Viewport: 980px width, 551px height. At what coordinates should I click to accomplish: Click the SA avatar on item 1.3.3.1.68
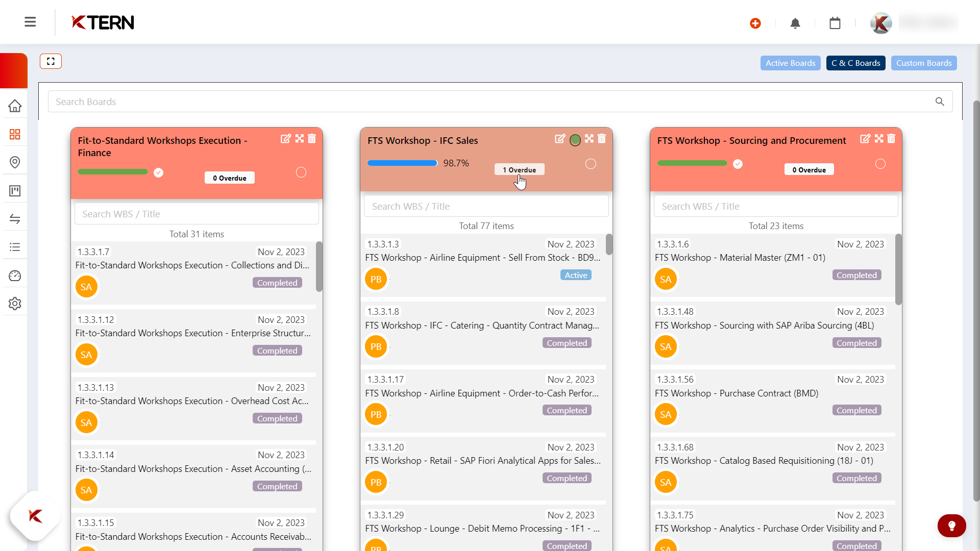666,482
